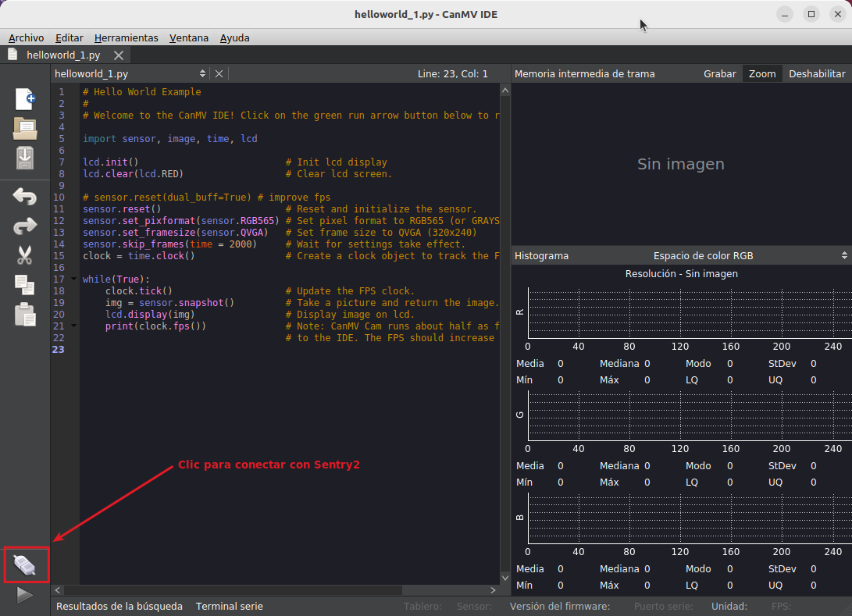Click the 'Sin imagen' frame buffer placeholder
Viewport: 852px width, 616px height.
pyautogui.click(x=680, y=164)
